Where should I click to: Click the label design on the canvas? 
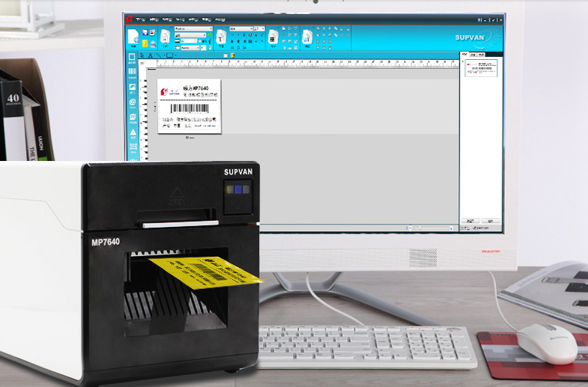click(189, 107)
